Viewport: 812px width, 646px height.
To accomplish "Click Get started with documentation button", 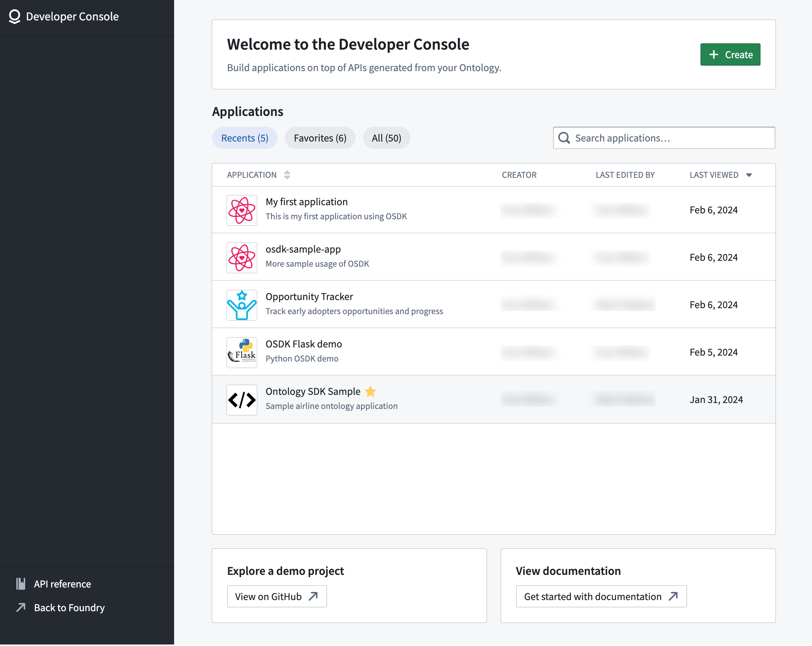I will coord(602,597).
